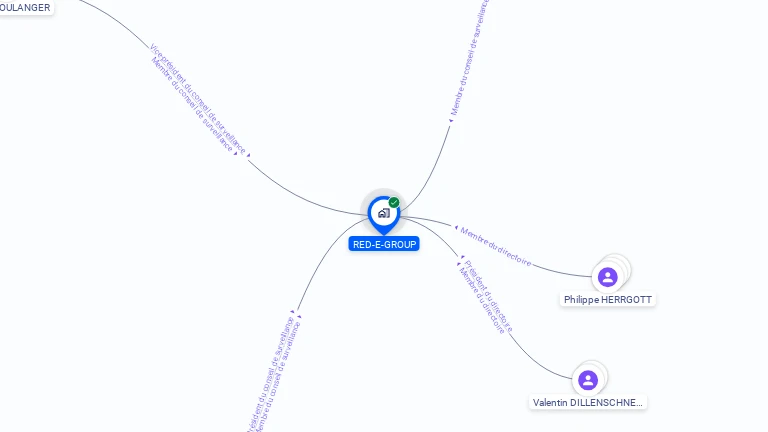Image resolution: width=768 pixels, height=432 pixels.
Task: Click the Membre du directoire label leading to Valentin
Action: click(x=481, y=301)
